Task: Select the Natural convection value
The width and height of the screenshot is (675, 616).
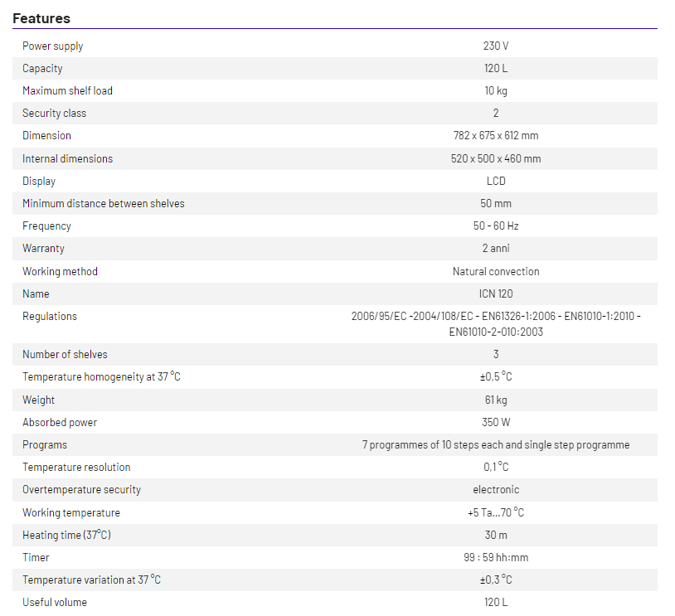Action: (x=496, y=272)
